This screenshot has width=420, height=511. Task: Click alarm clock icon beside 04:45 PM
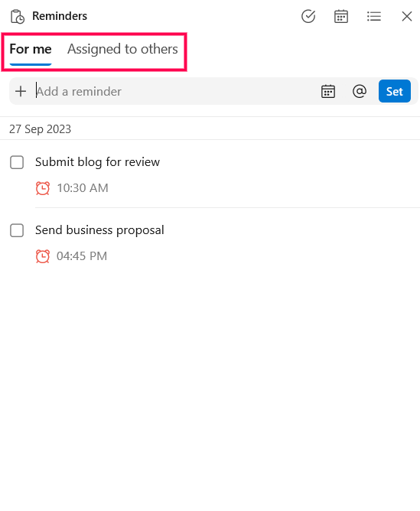(x=43, y=256)
